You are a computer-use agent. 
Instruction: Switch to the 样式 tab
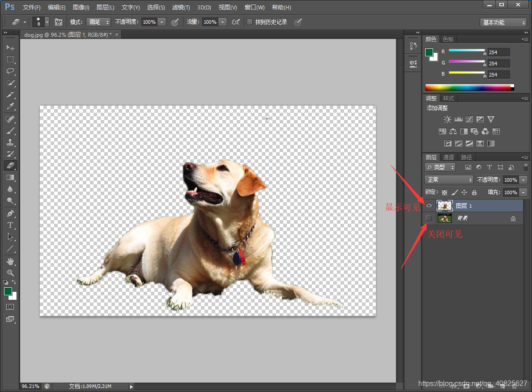pyautogui.click(x=448, y=98)
